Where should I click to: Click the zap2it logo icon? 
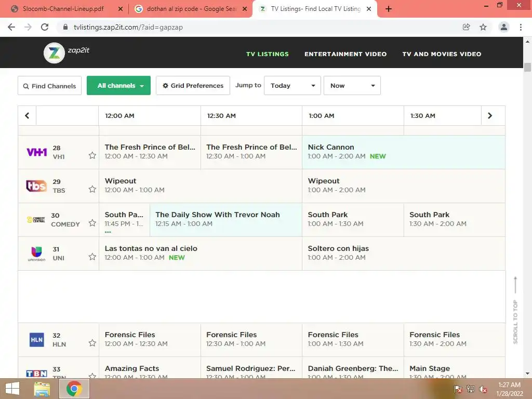point(54,53)
